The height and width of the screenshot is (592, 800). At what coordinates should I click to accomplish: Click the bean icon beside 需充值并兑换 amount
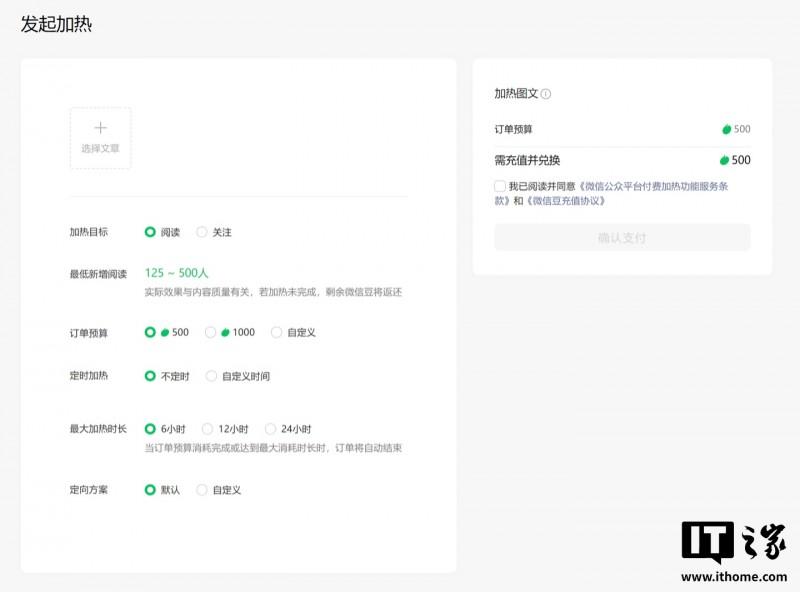click(726, 160)
